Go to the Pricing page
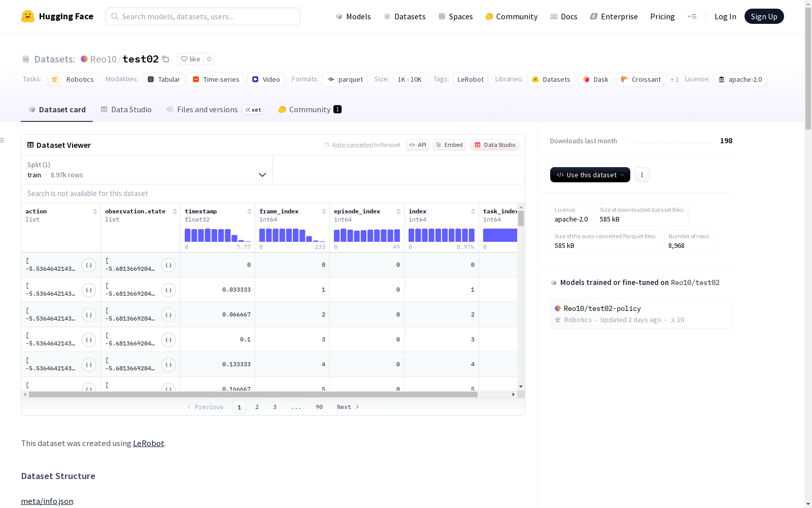 tap(662, 16)
